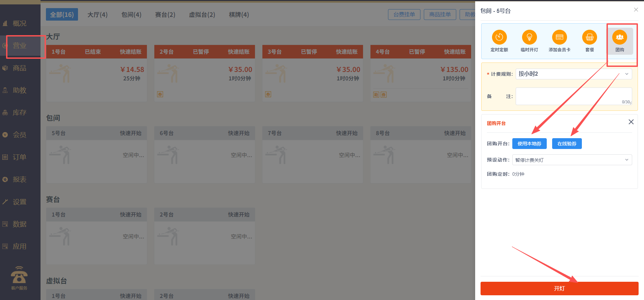Go to 会员 in the sidebar
Screen dimensions: 644x300
pyautogui.click(x=19, y=135)
